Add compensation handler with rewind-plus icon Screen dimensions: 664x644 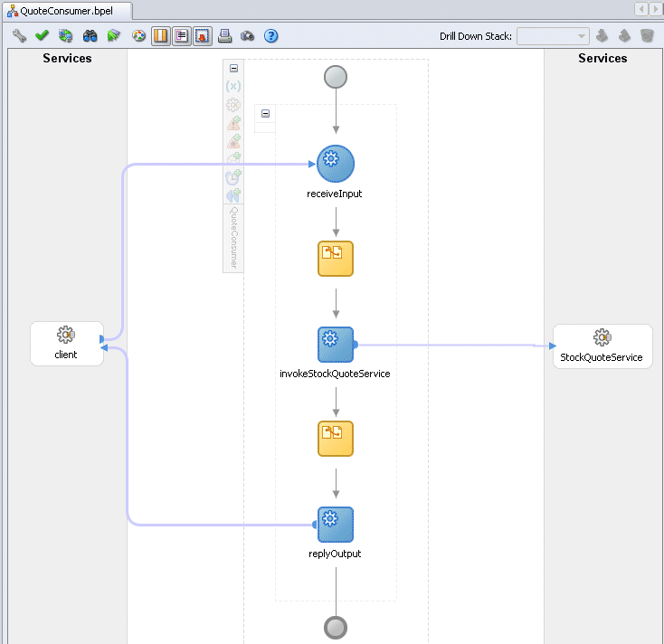(x=233, y=195)
